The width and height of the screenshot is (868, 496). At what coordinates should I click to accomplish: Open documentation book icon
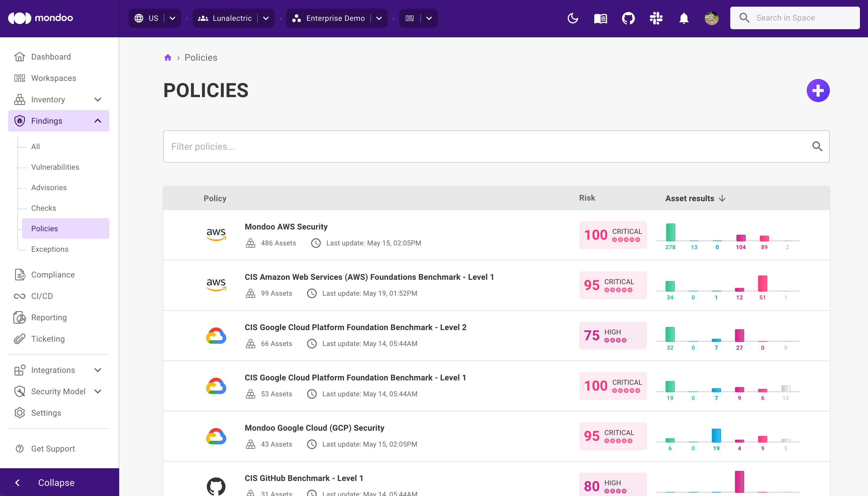coord(600,18)
